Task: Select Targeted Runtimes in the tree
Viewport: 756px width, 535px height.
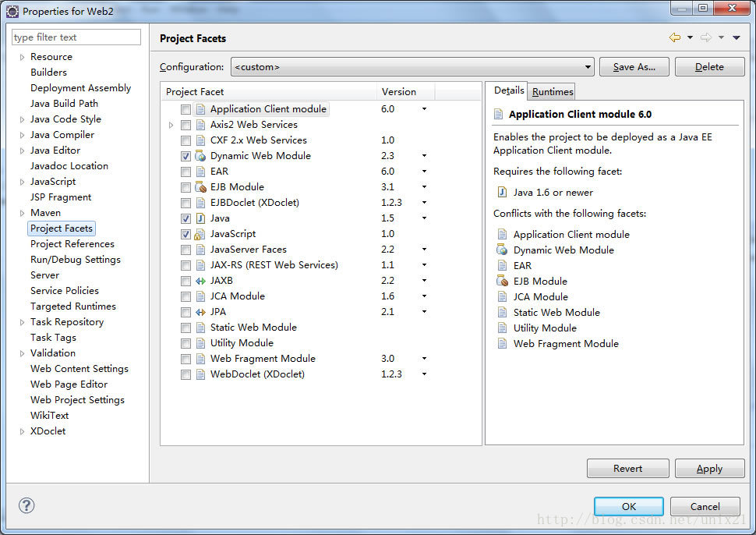Action: (x=72, y=306)
